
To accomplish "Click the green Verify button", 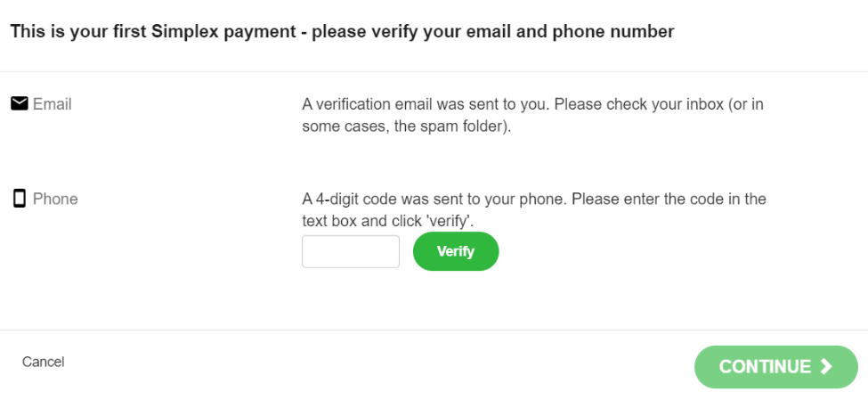I will 456,251.
